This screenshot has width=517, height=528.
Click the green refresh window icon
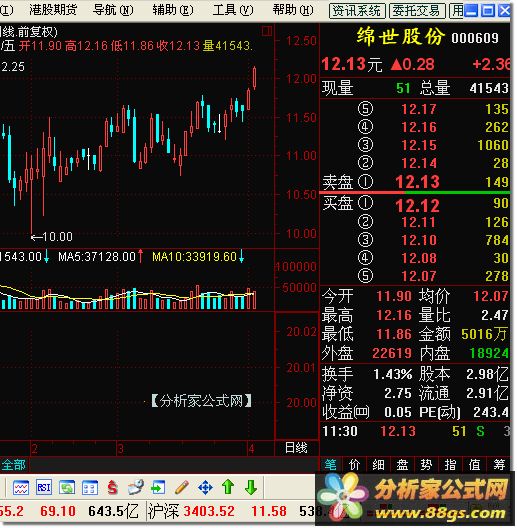coord(67,488)
